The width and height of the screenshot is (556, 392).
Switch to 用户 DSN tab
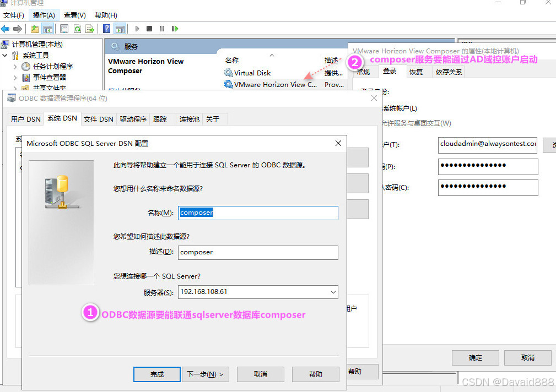tap(25, 119)
